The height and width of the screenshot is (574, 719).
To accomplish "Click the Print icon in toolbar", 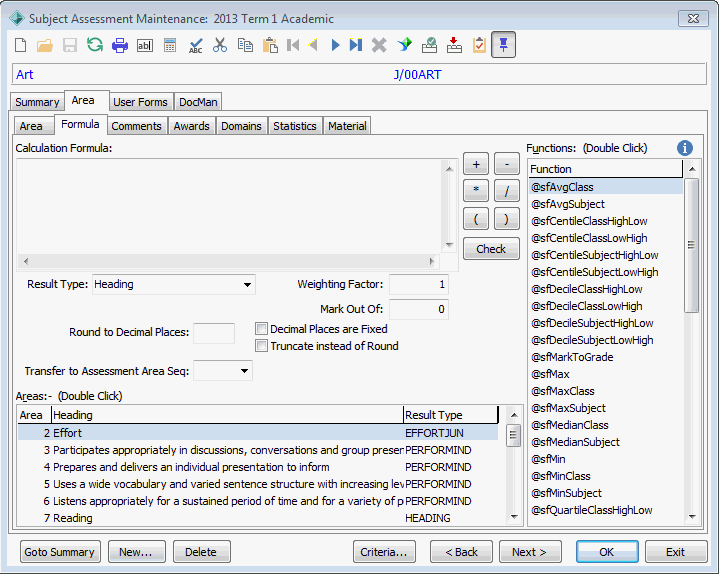I will tap(120, 45).
